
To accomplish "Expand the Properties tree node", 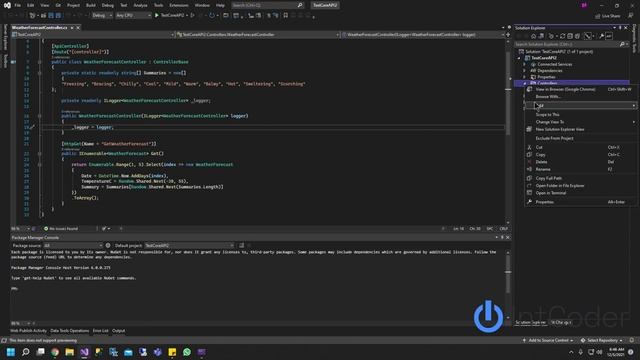I will pos(525,77).
